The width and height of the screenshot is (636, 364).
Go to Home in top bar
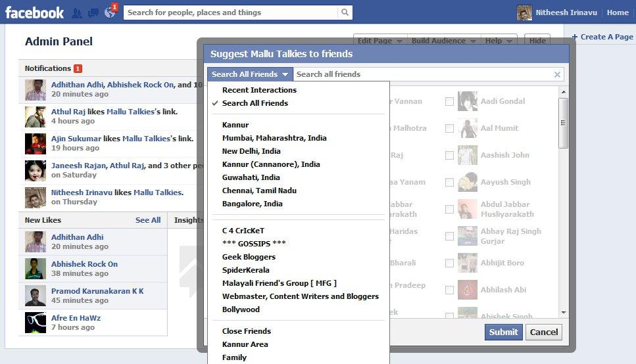(618, 12)
